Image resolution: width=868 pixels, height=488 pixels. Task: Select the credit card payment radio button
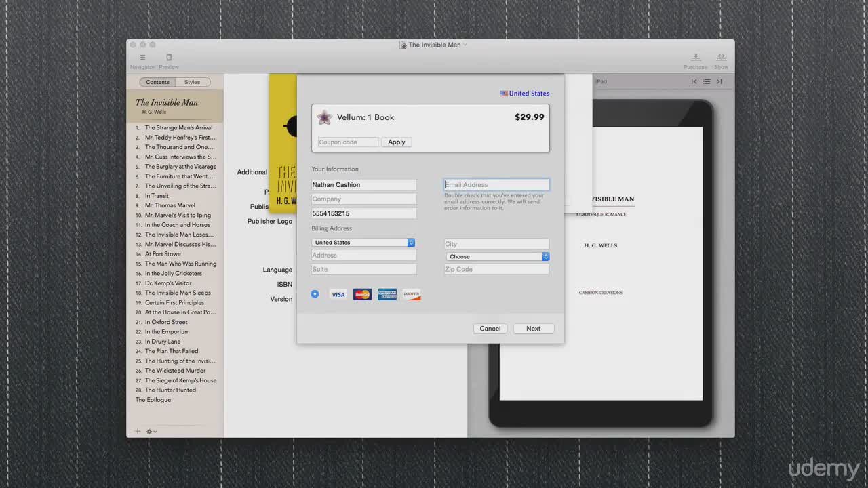315,293
